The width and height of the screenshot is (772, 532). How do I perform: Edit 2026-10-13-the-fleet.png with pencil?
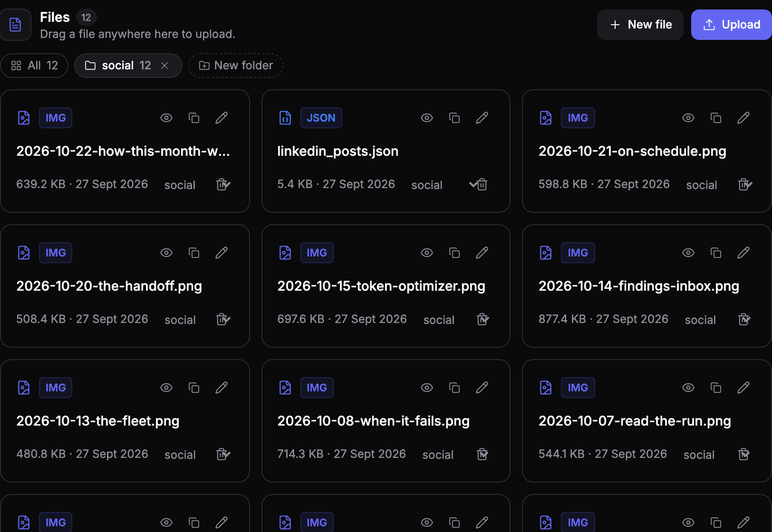coord(222,388)
